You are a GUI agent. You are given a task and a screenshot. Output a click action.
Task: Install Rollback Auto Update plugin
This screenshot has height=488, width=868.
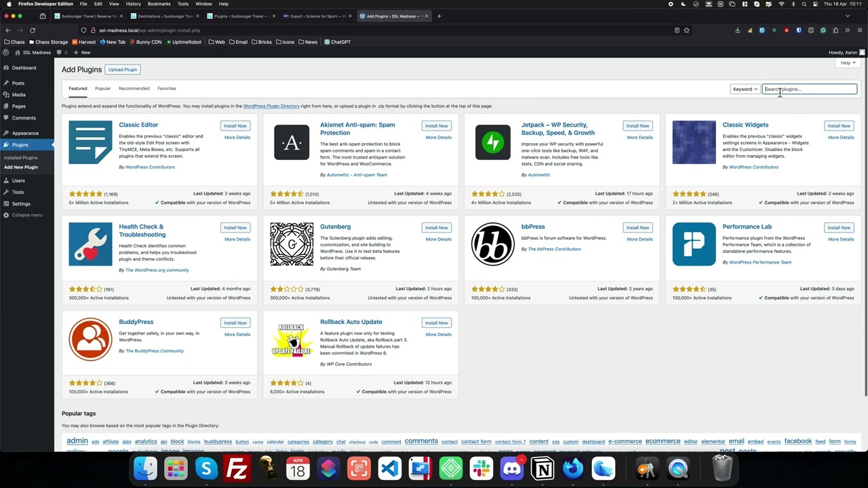pos(437,323)
